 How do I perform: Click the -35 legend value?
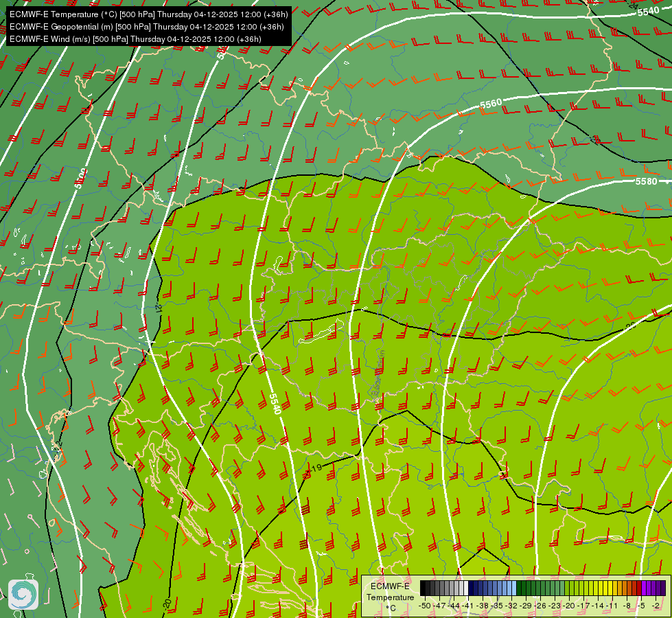(x=497, y=606)
